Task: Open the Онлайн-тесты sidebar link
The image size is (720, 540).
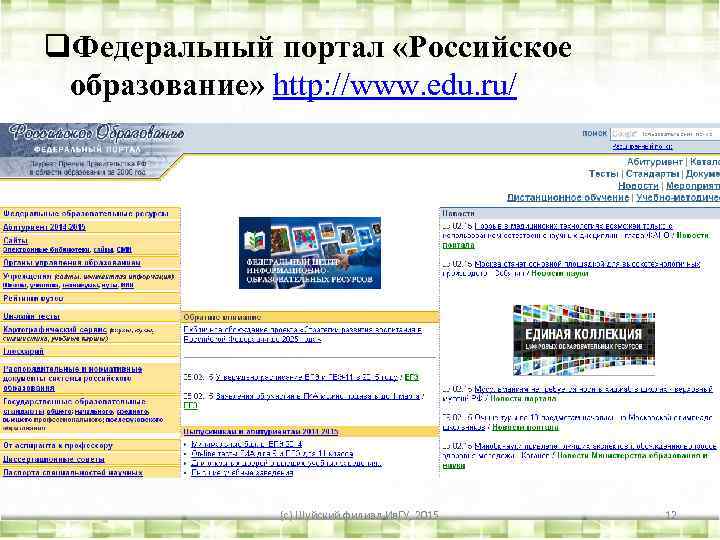Action: (31, 316)
